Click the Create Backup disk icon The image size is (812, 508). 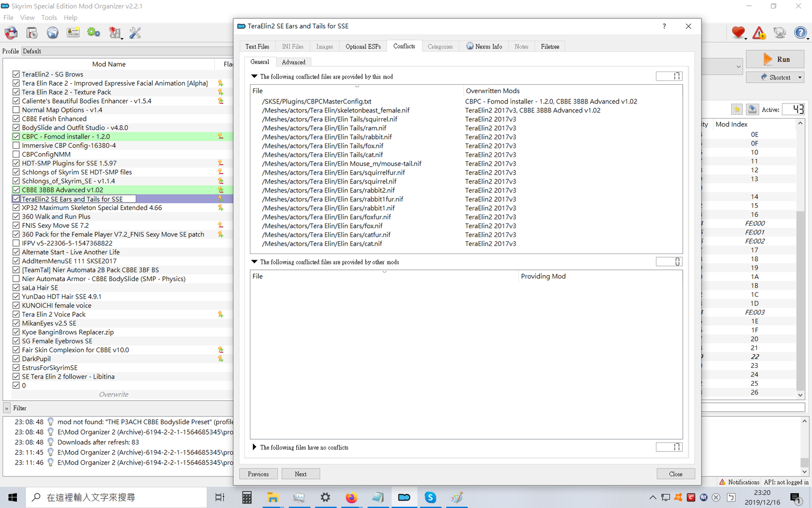click(x=752, y=109)
